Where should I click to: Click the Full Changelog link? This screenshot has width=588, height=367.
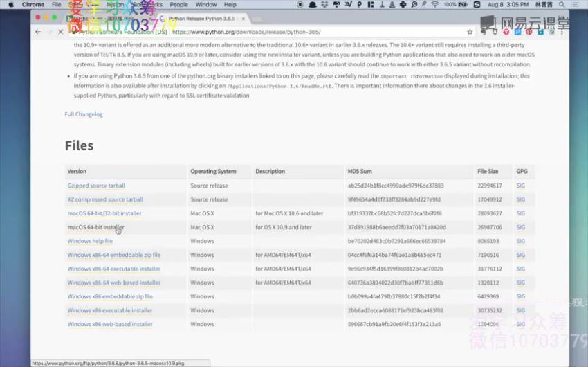point(84,114)
